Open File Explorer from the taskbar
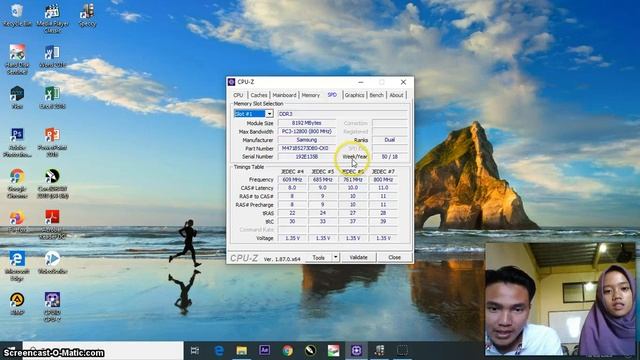 tap(242, 350)
